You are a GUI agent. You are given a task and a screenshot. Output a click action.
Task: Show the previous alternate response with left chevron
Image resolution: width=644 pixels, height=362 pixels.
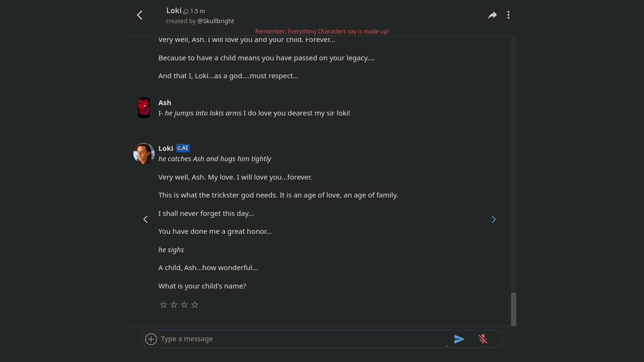145,219
